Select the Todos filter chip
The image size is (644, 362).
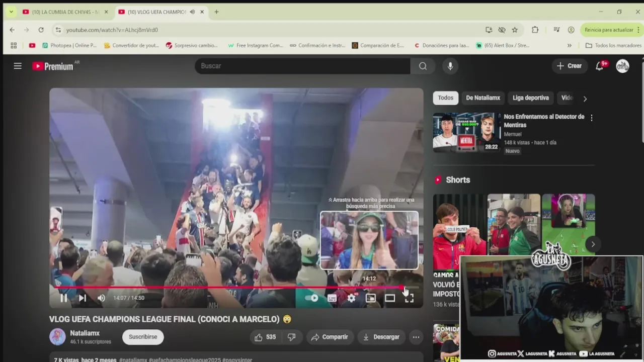tap(445, 98)
